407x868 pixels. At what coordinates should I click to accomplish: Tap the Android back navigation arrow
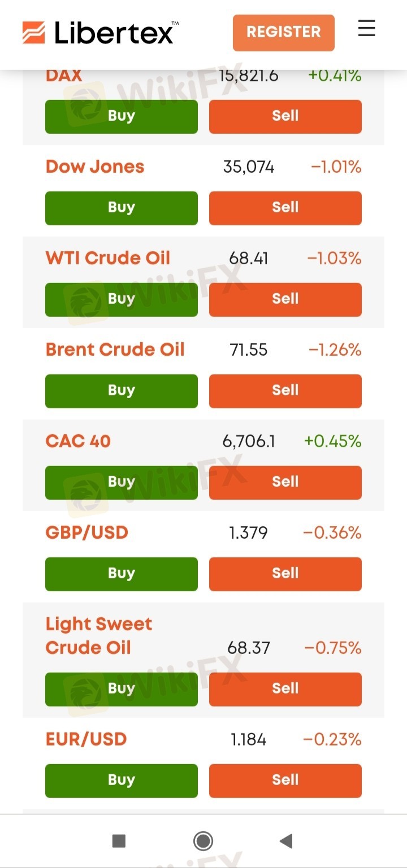pos(286,841)
